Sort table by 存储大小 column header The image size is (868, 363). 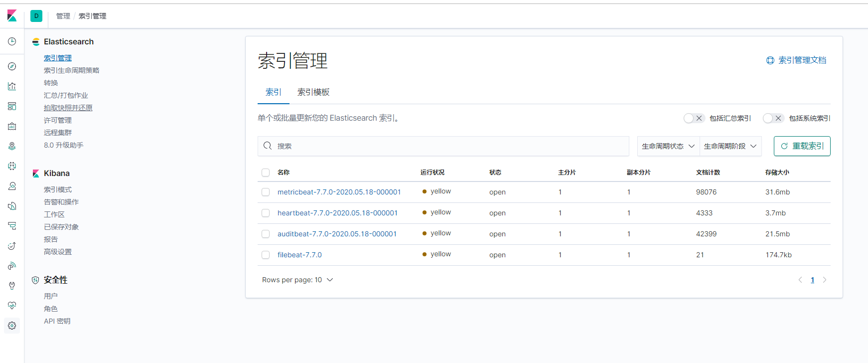(x=777, y=173)
